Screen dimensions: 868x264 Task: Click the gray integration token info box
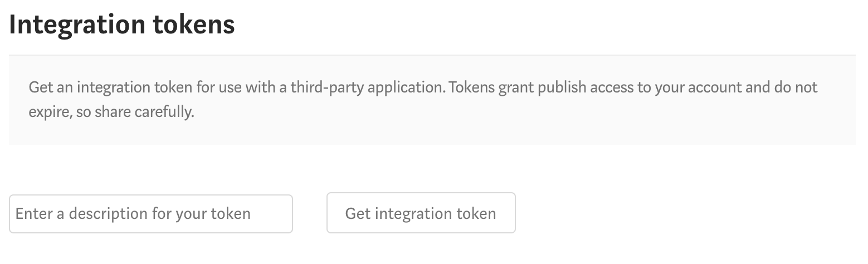click(x=432, y=100)
